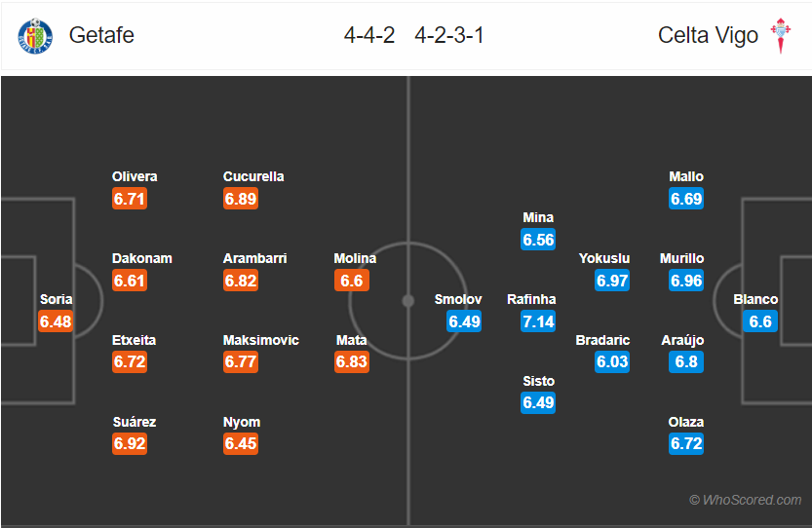The width and height of the screenshot is (812, 528).
Task: Click the 4-2-3-1 formation text
Action: point(449,35)
